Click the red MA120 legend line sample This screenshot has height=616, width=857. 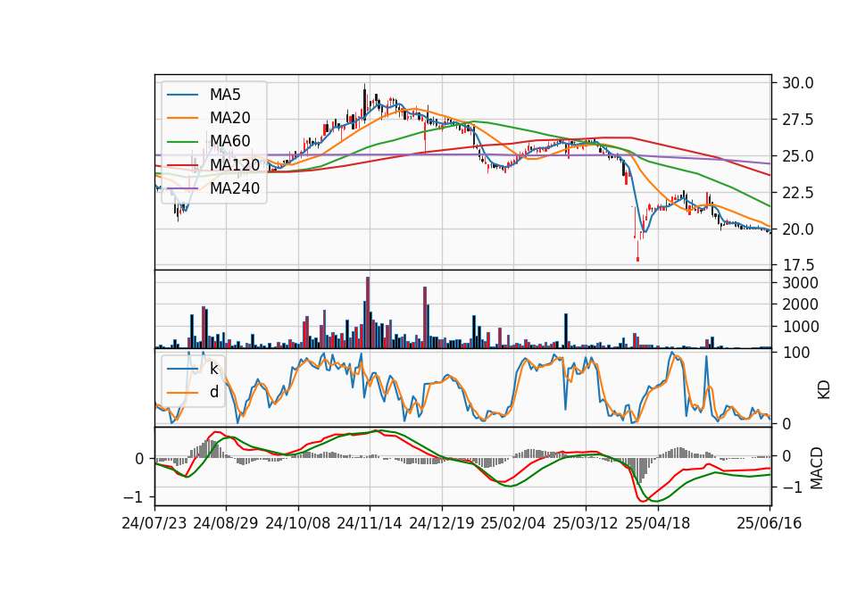click(182, 164)
